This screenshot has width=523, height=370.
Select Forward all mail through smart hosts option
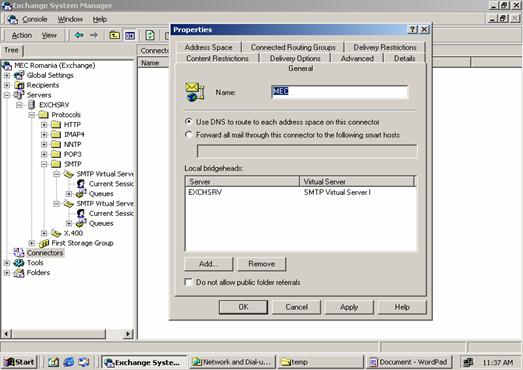tap(188, 135)
